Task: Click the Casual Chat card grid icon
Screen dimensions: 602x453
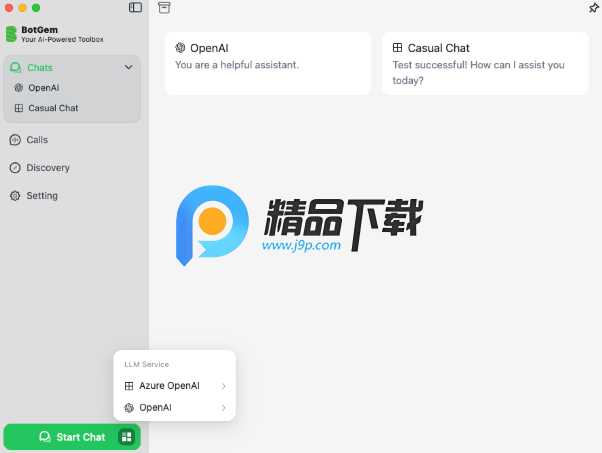Action: click(397, 48)
